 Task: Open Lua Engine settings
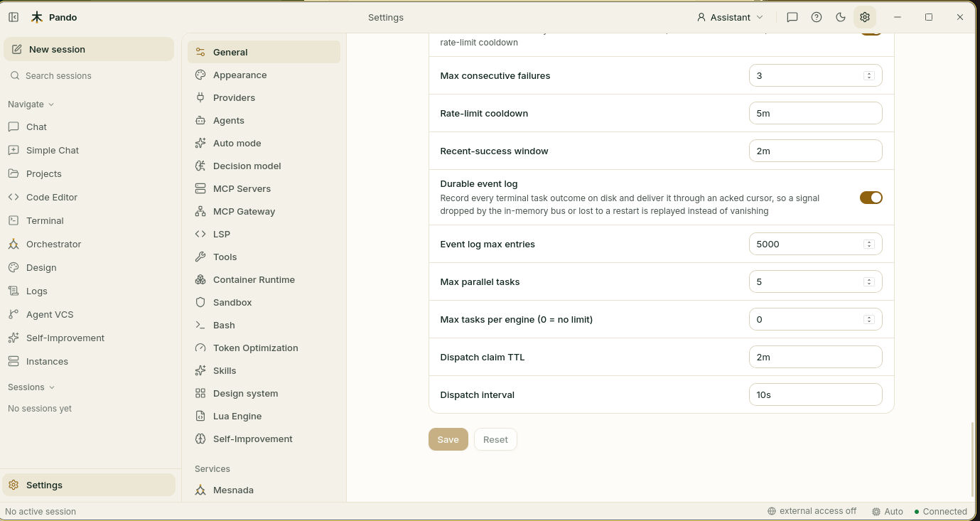click(x=264, y=416)
